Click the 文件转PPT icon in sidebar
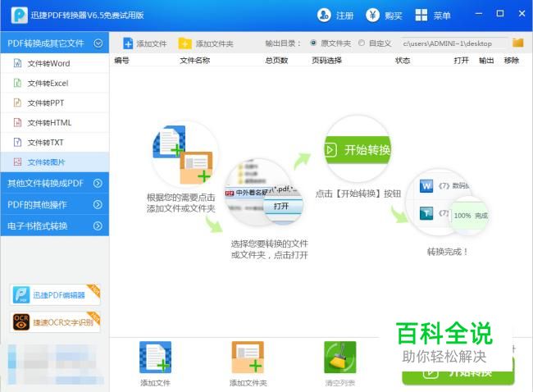The image size is (533, 392). [17, 103]
